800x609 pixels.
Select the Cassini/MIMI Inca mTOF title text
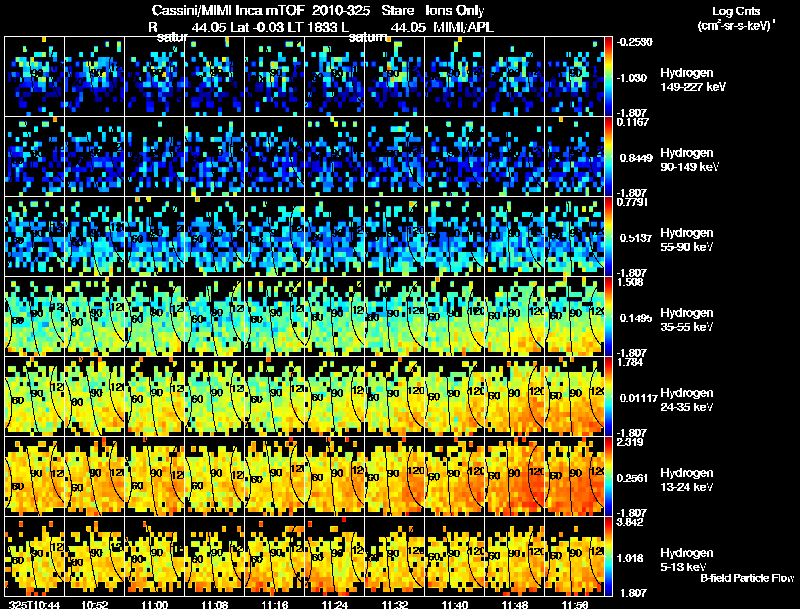tap(228, 11)
